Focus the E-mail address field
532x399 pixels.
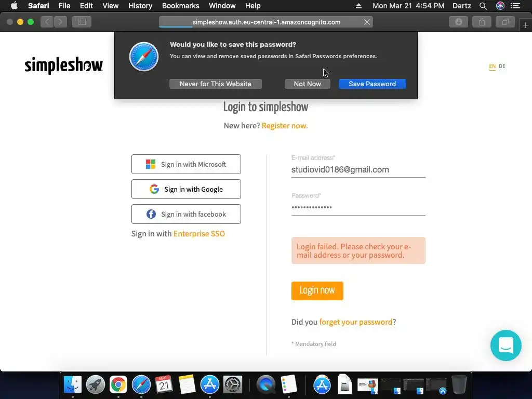pyautogui.click(x=358, y=170)
